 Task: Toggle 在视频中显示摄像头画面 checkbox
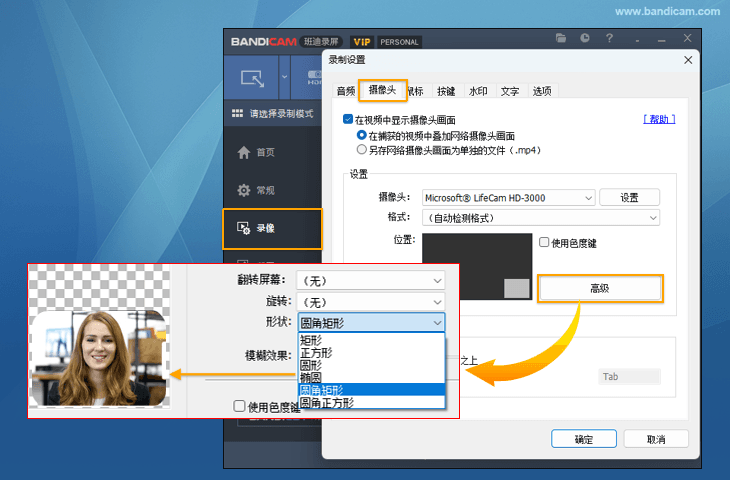(x=348, y=119)
